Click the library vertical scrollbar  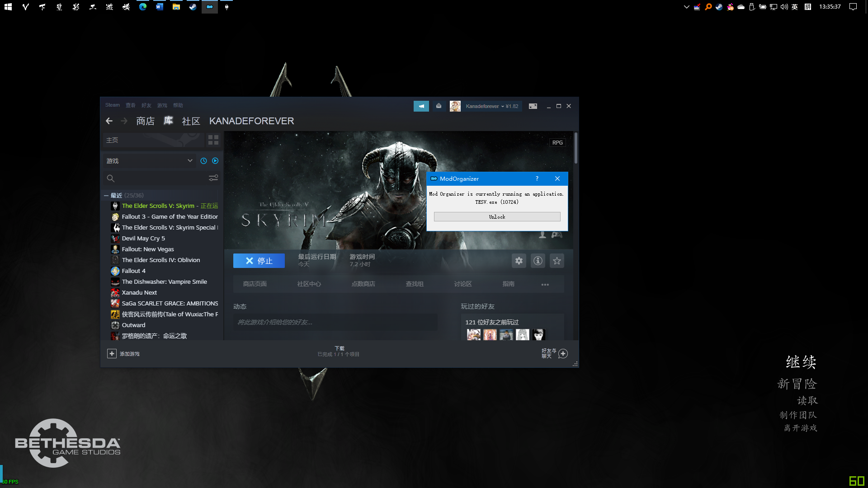coord(576,149)
